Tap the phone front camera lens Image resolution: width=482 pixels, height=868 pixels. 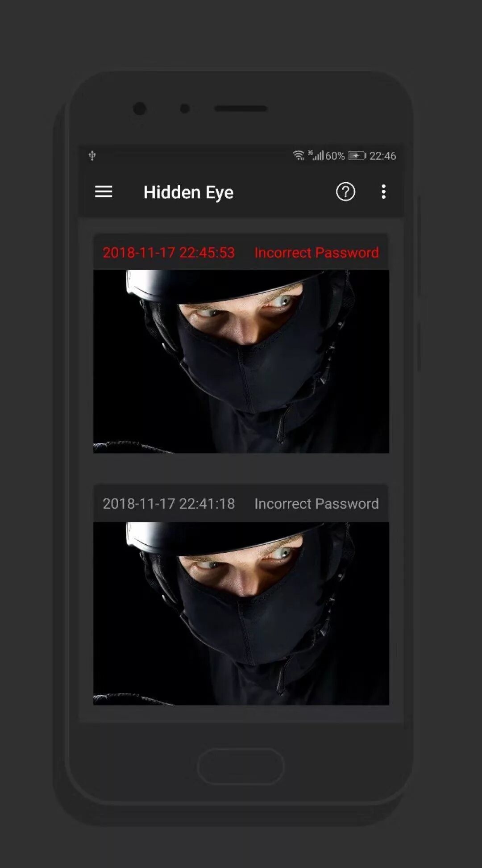[x=140, y=108]
